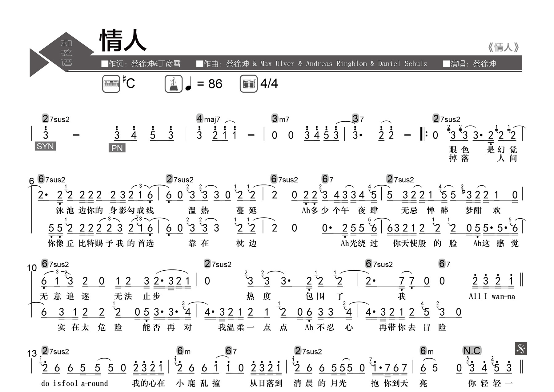Click the drum time signature icon

(x=249, y=84)
